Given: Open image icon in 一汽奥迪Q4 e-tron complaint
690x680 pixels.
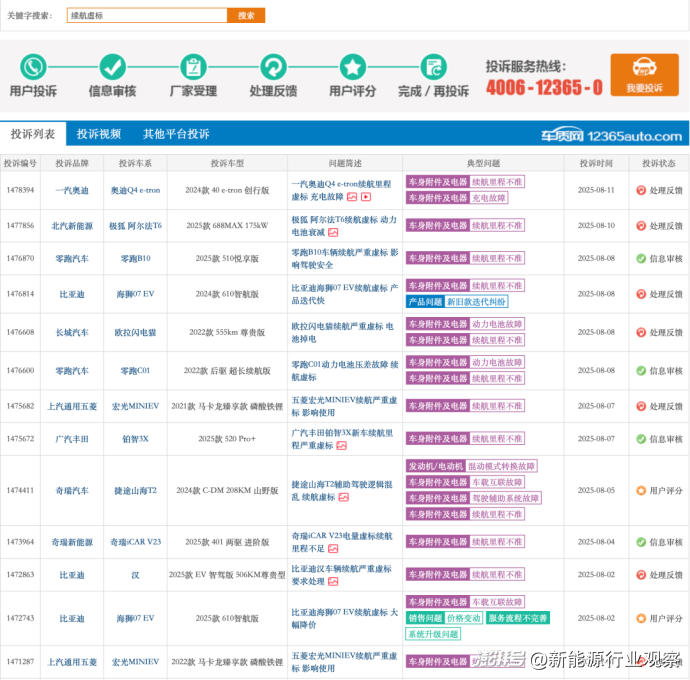Looking at the screenshot, I should (352, 197).
